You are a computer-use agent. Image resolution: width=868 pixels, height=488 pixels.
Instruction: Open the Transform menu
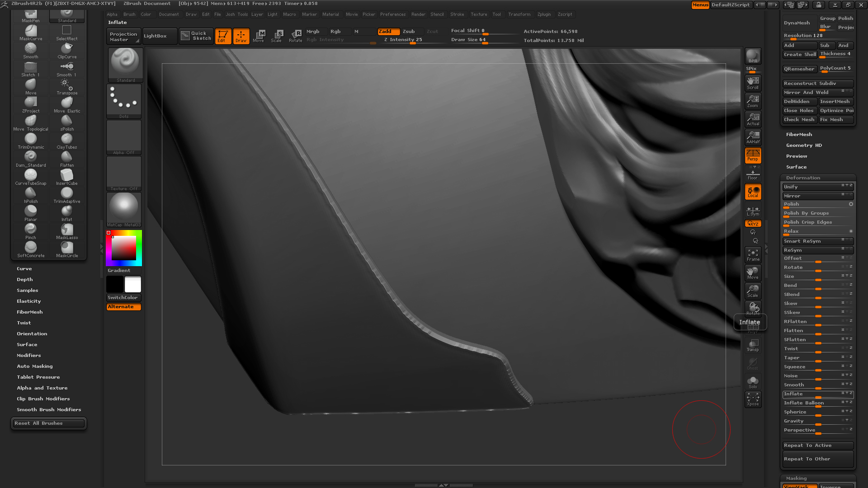click(519, 14)
